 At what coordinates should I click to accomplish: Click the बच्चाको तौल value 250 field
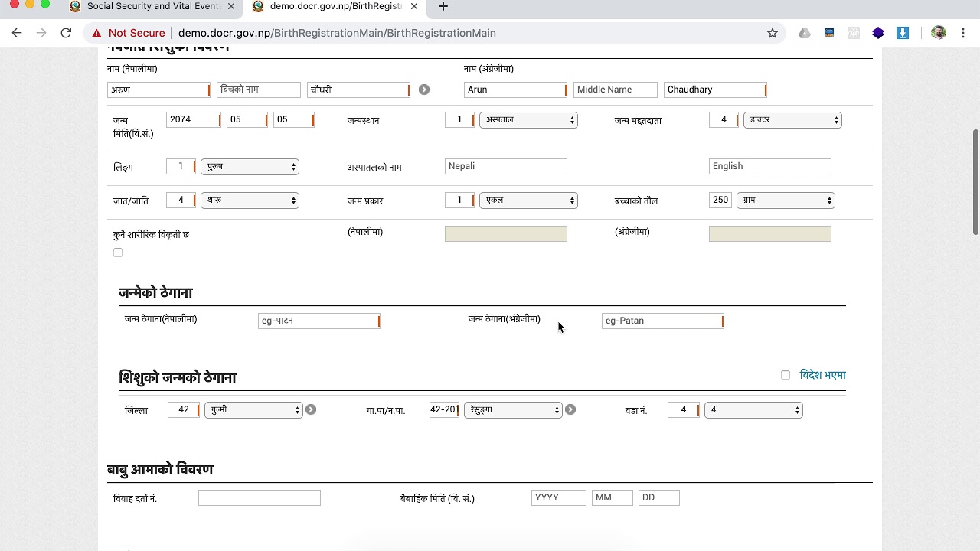coord(720,201)
